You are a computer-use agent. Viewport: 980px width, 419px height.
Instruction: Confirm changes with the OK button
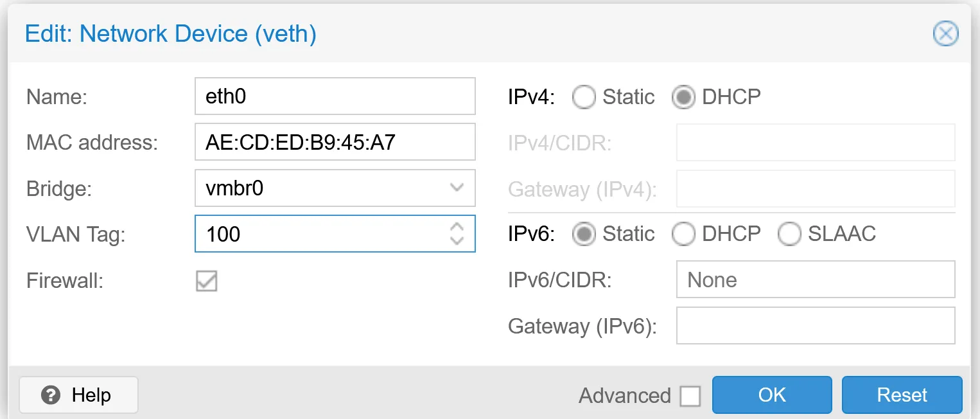[772, 395]
